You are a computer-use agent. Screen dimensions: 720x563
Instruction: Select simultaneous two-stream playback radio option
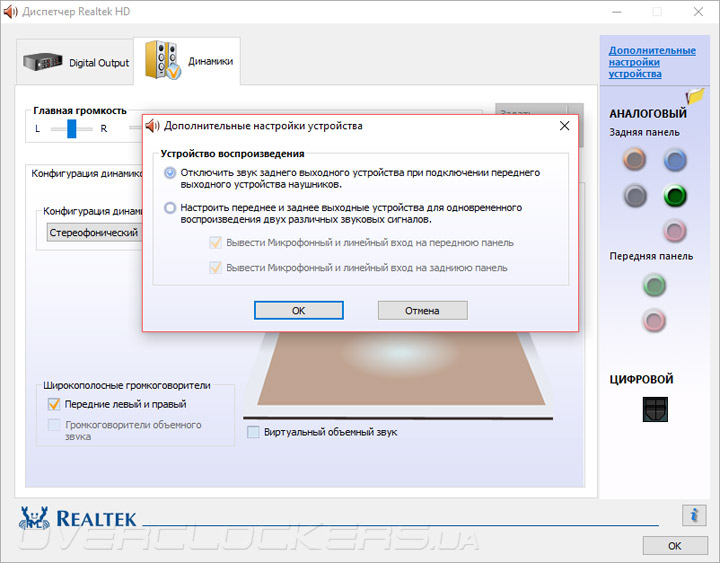point(170,208)
